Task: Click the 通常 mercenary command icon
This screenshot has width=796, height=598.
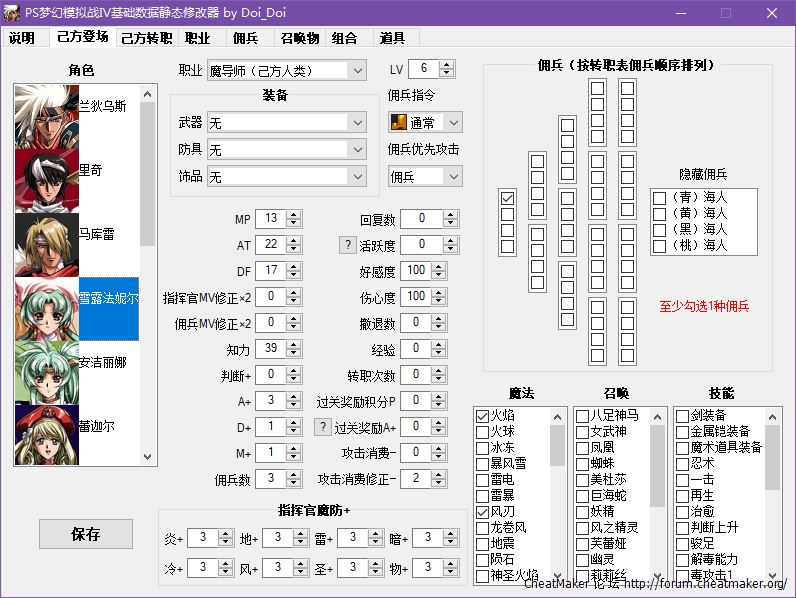Action: 399,122
